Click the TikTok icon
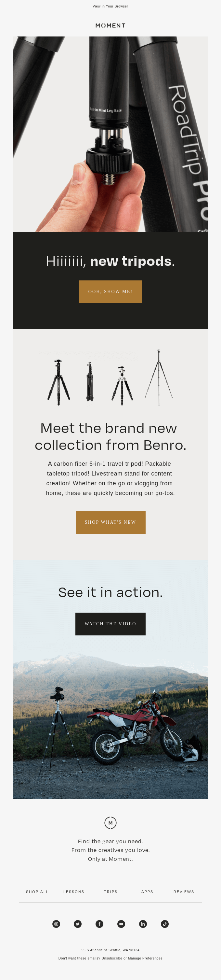 (x=165, y=924)
